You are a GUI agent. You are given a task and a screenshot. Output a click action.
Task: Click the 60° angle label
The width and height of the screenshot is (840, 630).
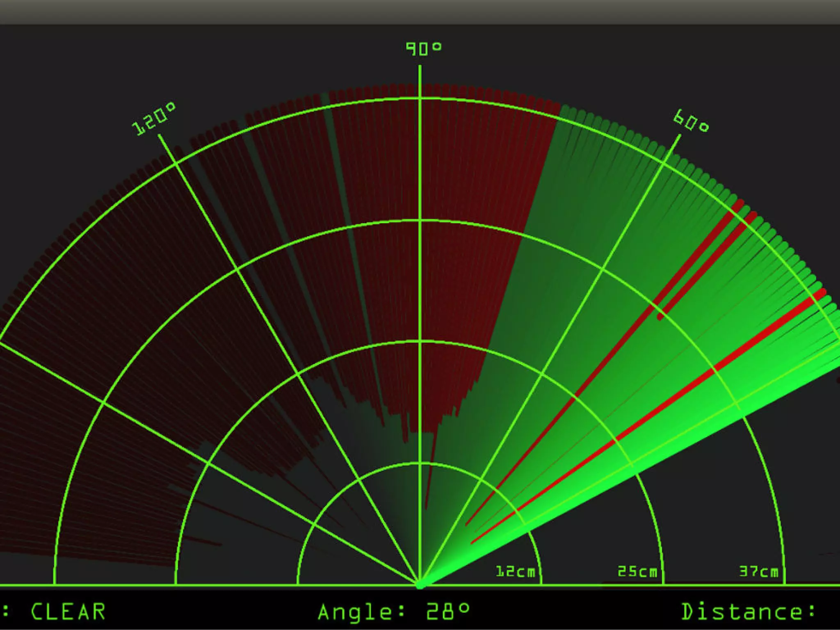coord(691,121)
